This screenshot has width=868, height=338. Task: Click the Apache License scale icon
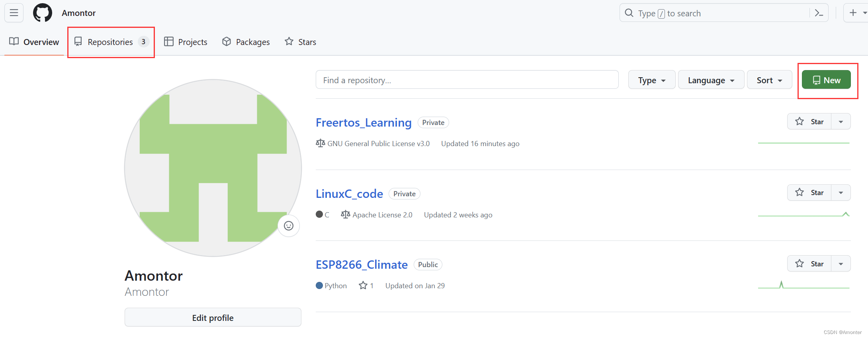(x=345, y=215)
